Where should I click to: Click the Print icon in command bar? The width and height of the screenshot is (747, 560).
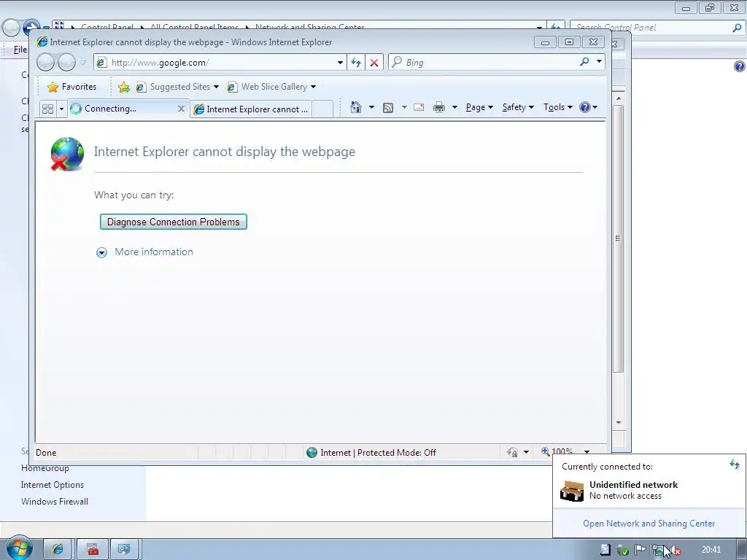pyautogui.click(x=438, y=108)
